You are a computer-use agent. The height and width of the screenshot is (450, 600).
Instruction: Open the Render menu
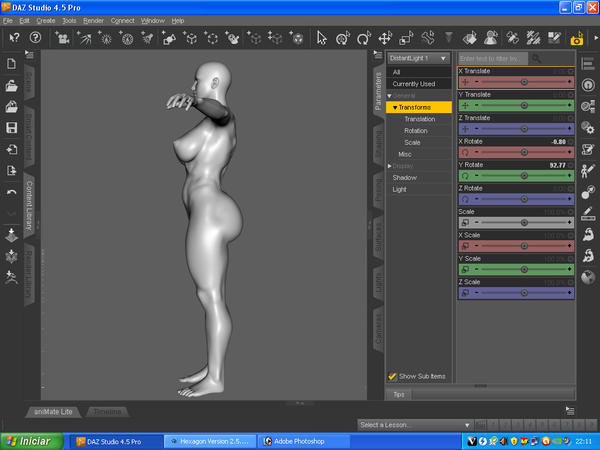pos(93,20)
